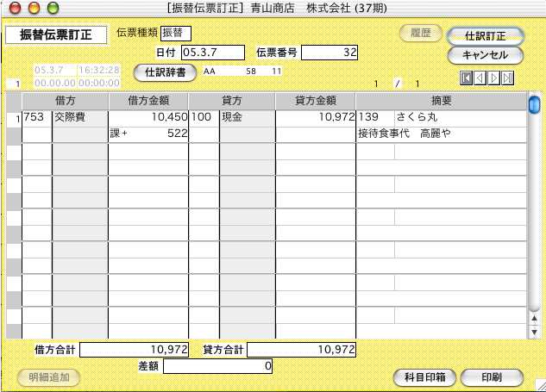Image resolution: width=546 pixels, height=392 pixels.
Task: Select the 伝票種類 field showing 振替
Action: (176, 33)
